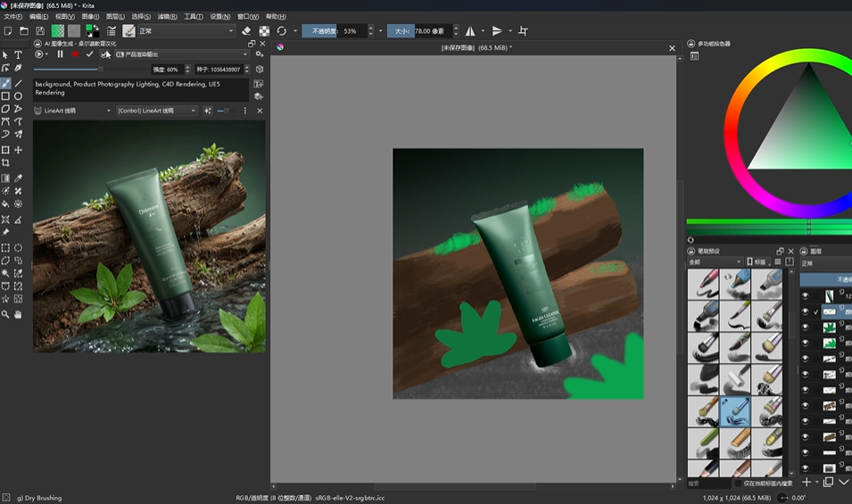Open the brush preset tag filter dropdown
Screen dimensions: 852x504
(715, 262)
